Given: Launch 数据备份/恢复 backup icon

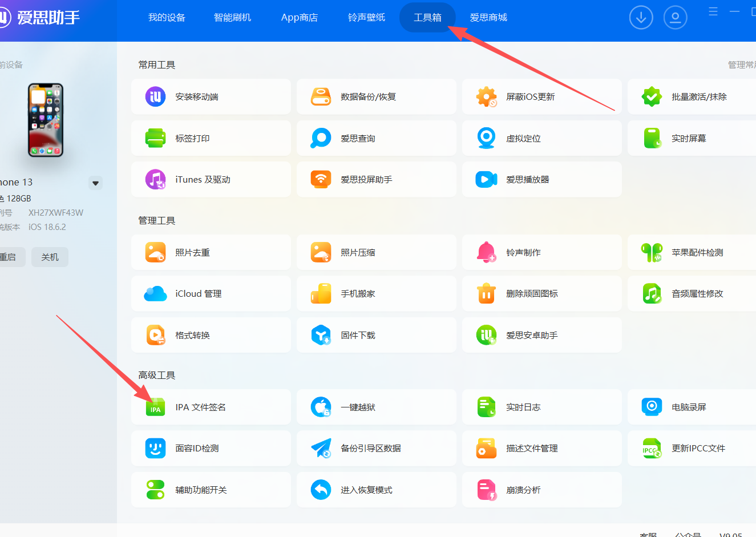Looking at the screenshot, I should (x=321, y=97).
